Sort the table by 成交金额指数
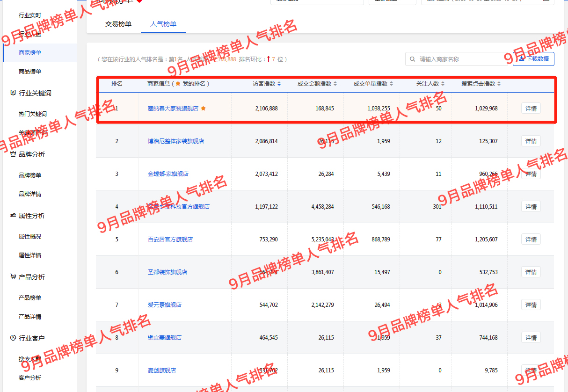The image size is (568, 392). [335, 84]
